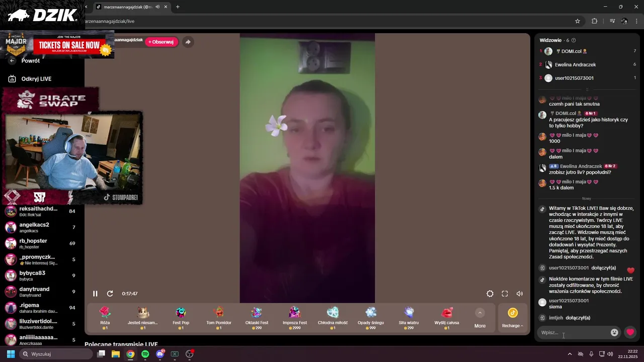Send the Oklaski Fest gift
Viewport: 644px width, 362px height.
[257, 318]
